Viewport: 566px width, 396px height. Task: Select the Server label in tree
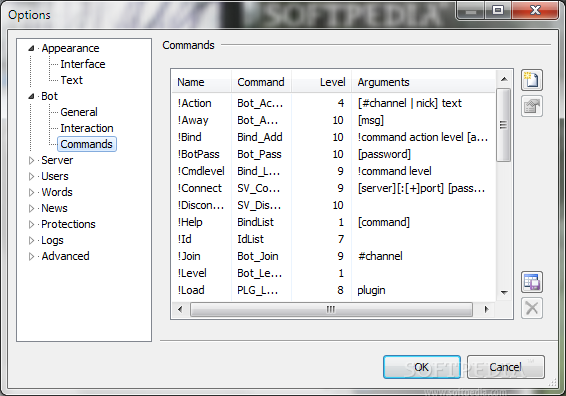[57, 160]
